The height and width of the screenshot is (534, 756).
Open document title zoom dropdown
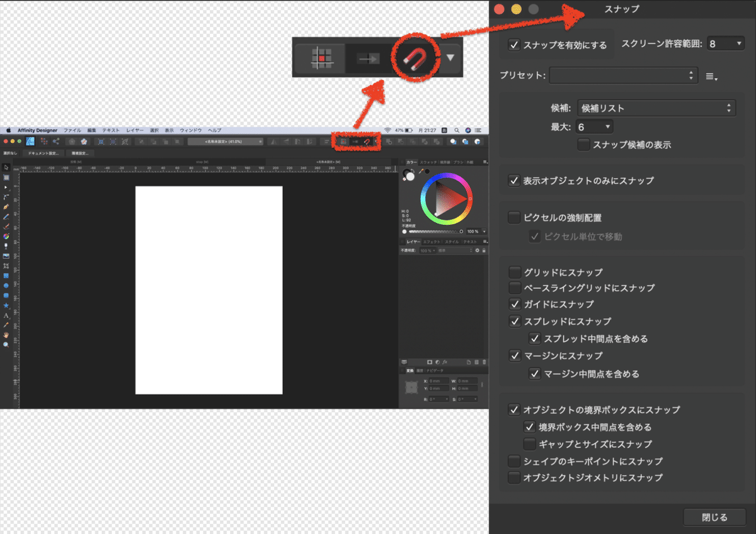point(225,141)
